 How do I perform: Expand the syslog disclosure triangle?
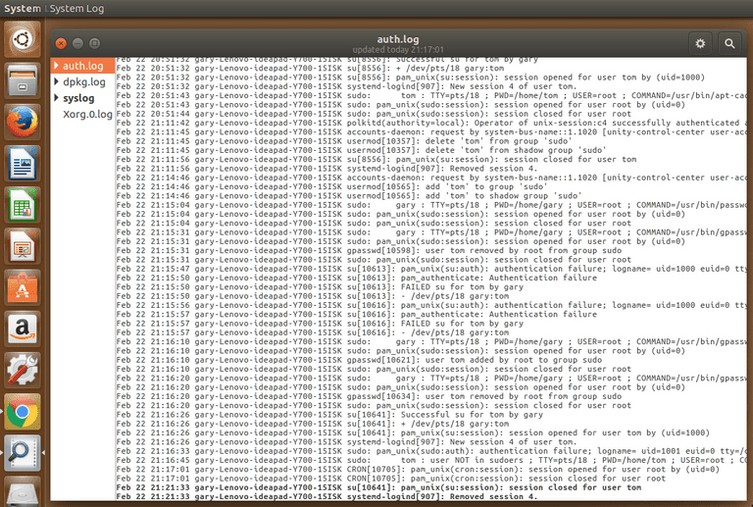click(x=56, y=98)
